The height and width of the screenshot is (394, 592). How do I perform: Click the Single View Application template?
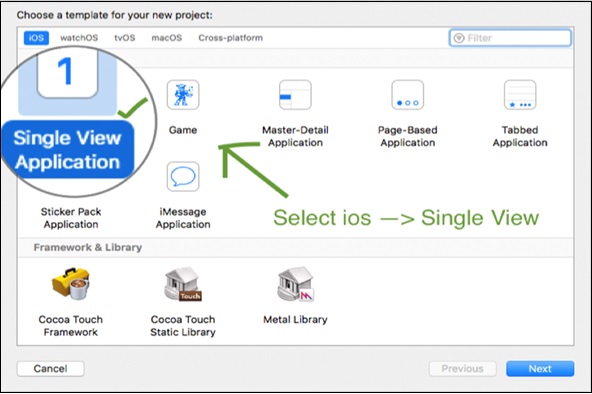tap(68, 149)
